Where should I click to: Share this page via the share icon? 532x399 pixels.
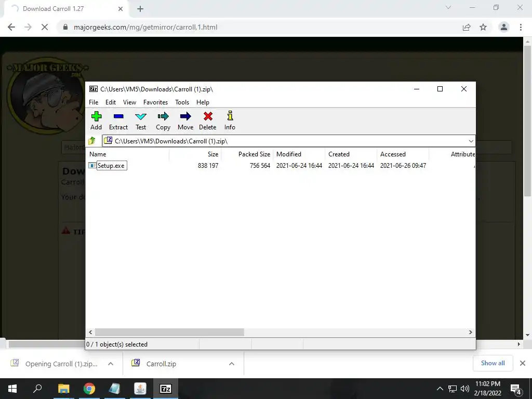point(467,27)
